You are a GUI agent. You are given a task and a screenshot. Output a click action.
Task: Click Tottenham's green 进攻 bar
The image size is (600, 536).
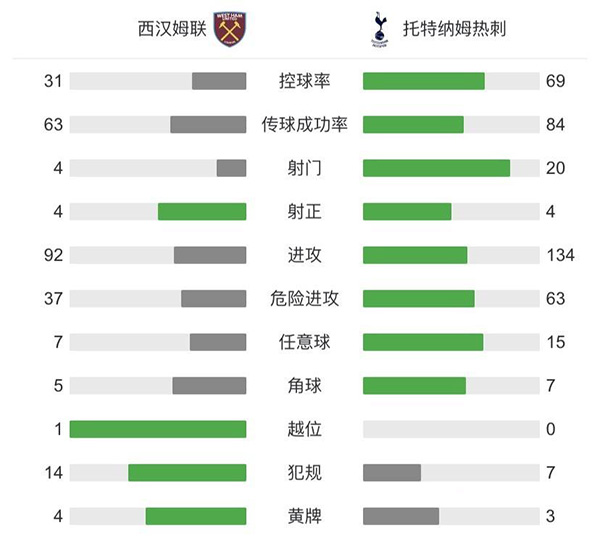(415, 255)
